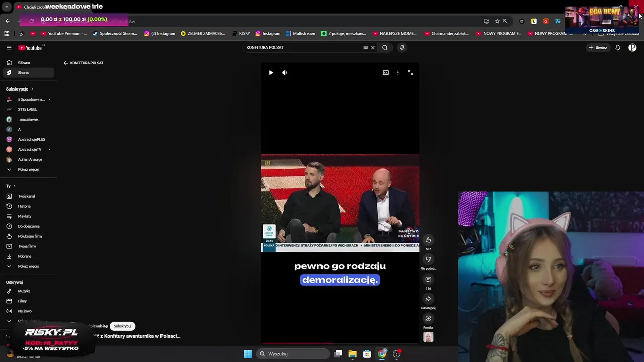
Task: Go back with browser back arrow
Action: coord(7,21)
